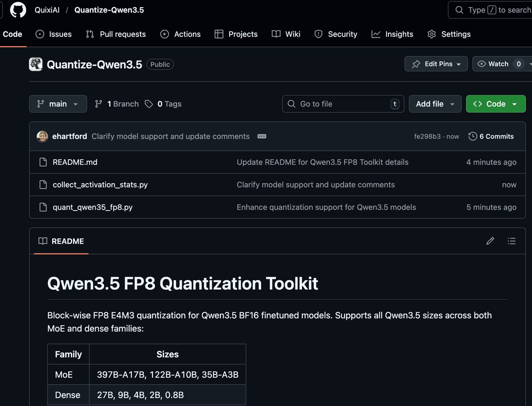Click the pencil edit README icon
Screen dimensions: 532x406
[490, 241]
